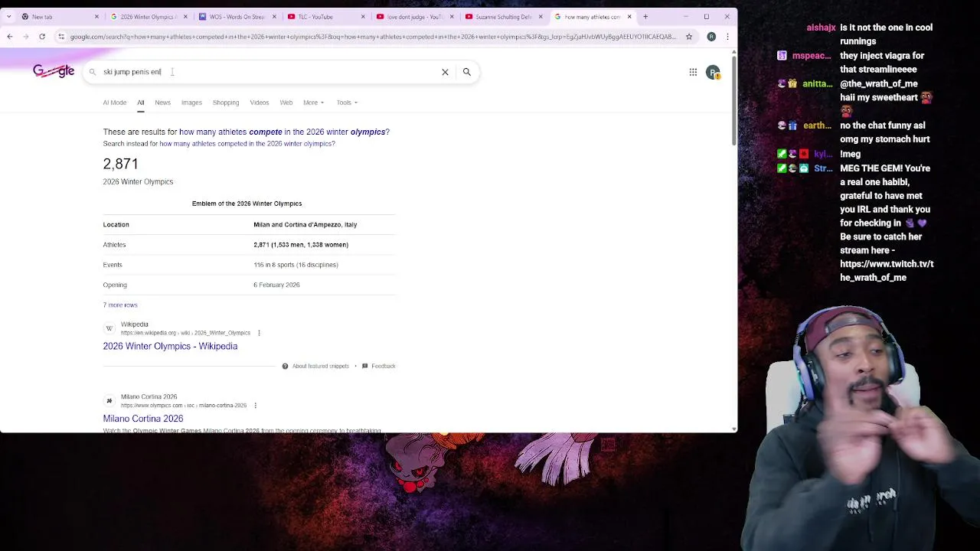This screenshot has height=551, width=980.
Task: Open a new browser tab with plus
Action: [x=645, y=17]
